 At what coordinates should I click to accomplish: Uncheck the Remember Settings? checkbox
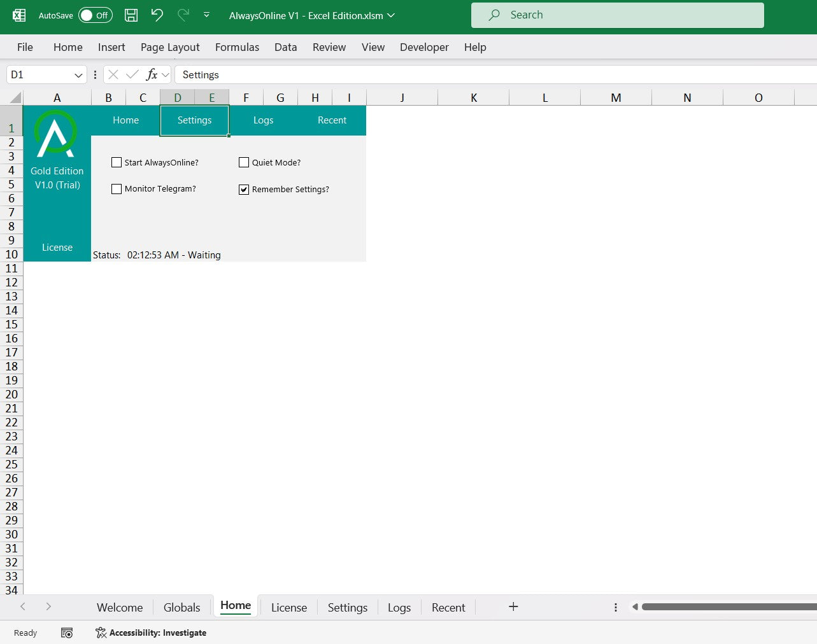tap(244, 190)
